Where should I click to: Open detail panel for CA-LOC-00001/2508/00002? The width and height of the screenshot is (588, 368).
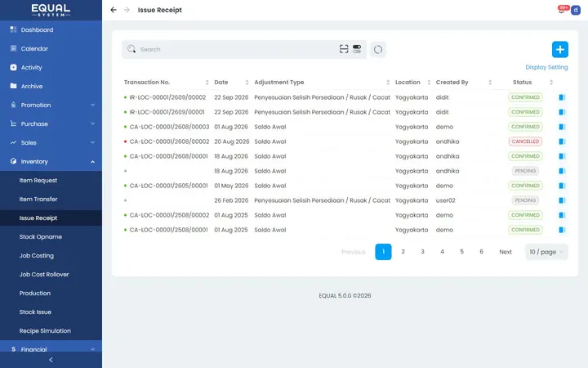(x=562, y=215)
